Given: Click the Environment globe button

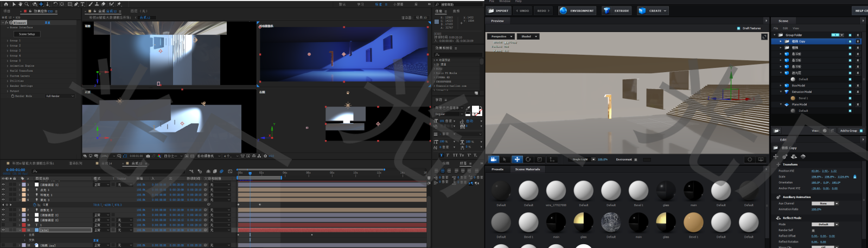Looking at the screenshot, I should click(x=577, y=11).
